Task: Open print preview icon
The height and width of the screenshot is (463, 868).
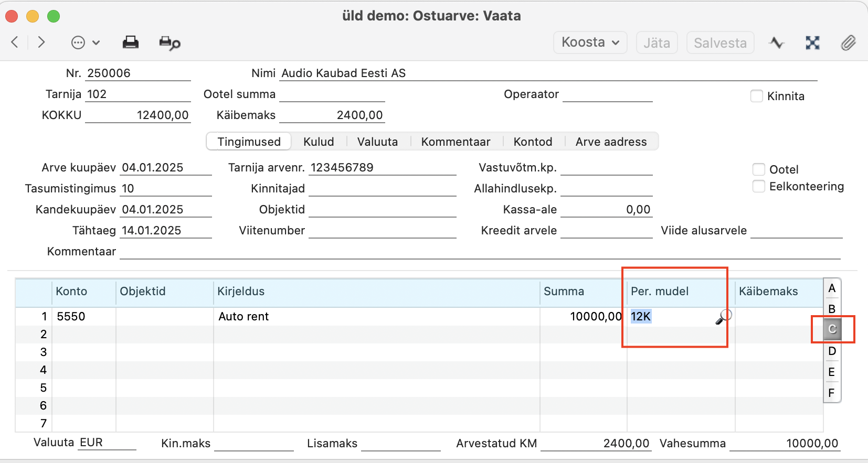Action: coord(170,43)
